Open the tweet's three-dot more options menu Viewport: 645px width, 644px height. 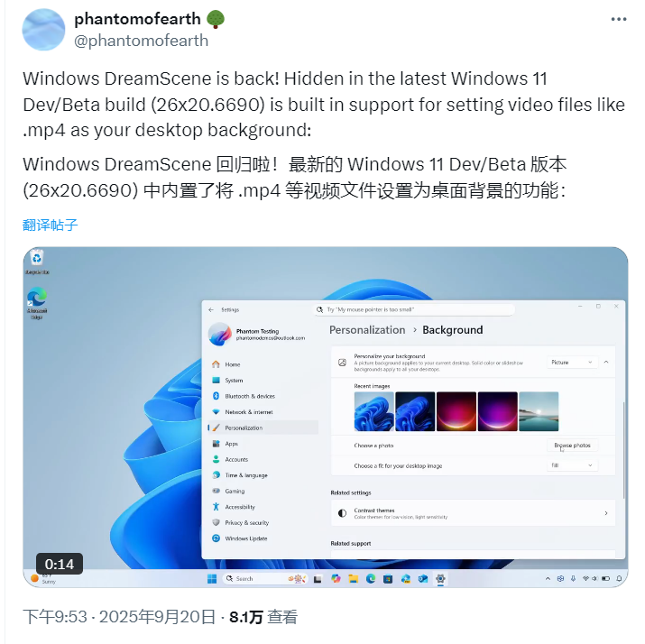[618, 19]
